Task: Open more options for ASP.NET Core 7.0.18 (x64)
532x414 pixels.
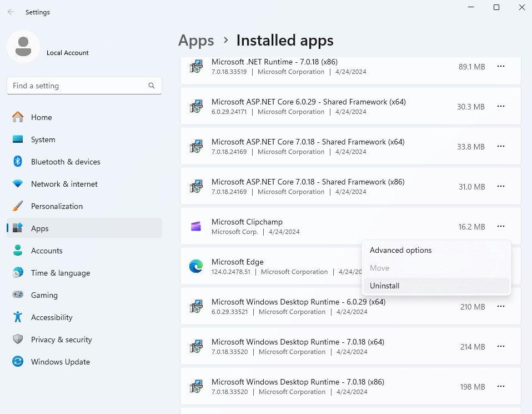Action: [501, 146]
